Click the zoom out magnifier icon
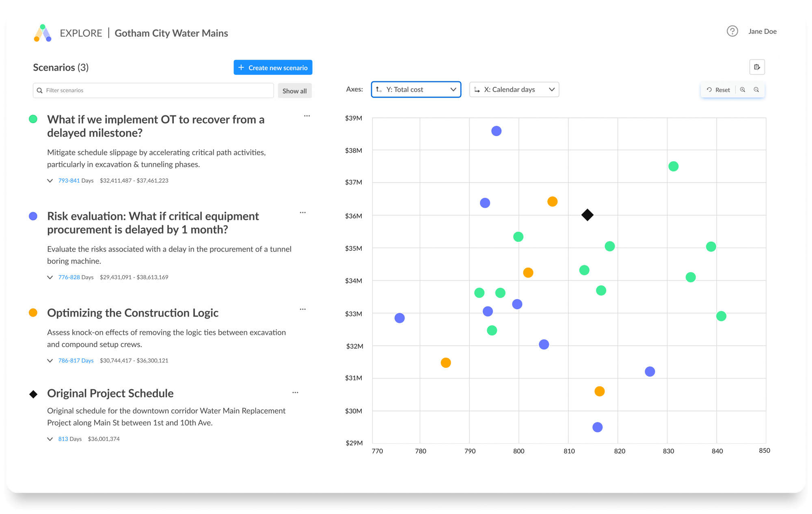This screenshot has height=514, width=812. click(x=756, y=90)
